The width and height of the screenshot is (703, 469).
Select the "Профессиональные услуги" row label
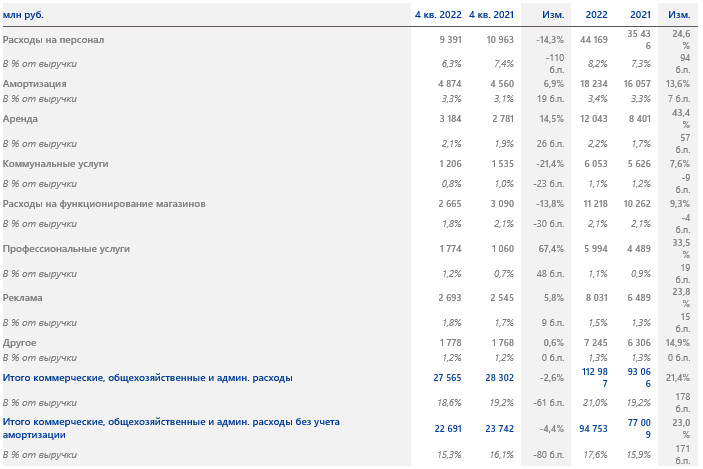coord(67,249)
